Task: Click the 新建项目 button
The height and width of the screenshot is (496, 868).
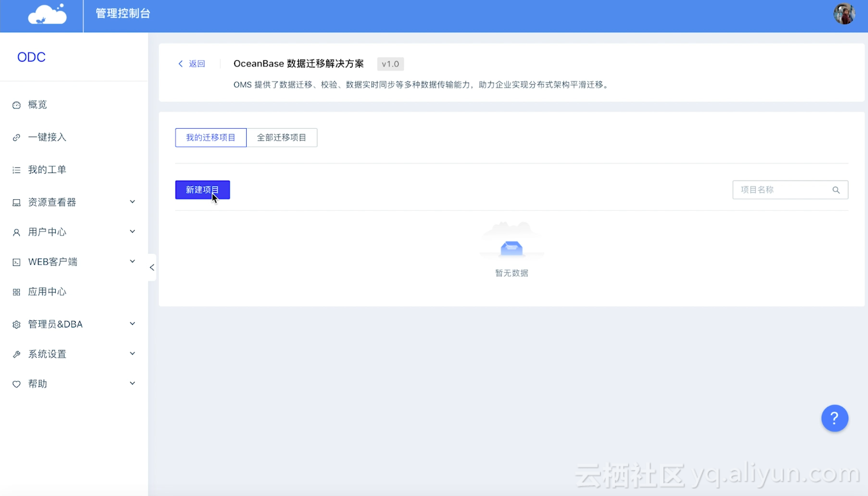Action: tap(203, 190)
